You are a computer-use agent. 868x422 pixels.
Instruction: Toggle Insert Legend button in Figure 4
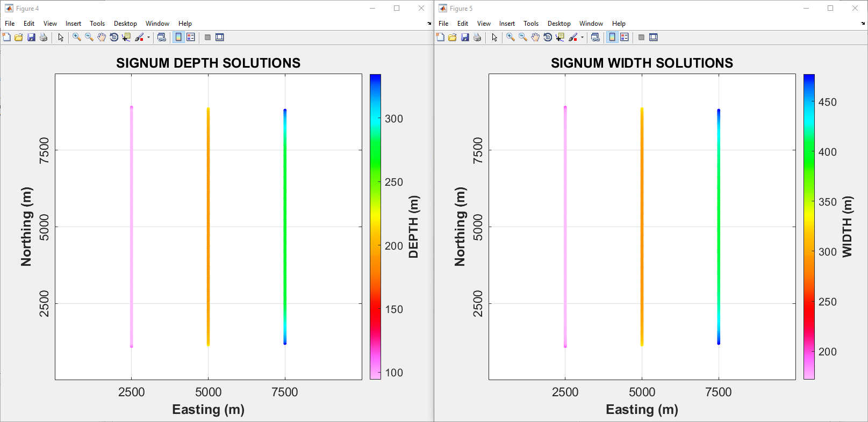tap(191, 37)
